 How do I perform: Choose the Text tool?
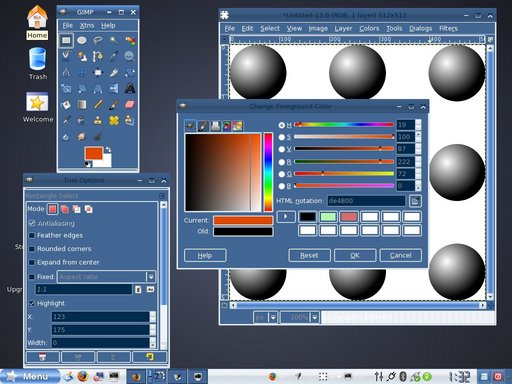pos(130,88)
